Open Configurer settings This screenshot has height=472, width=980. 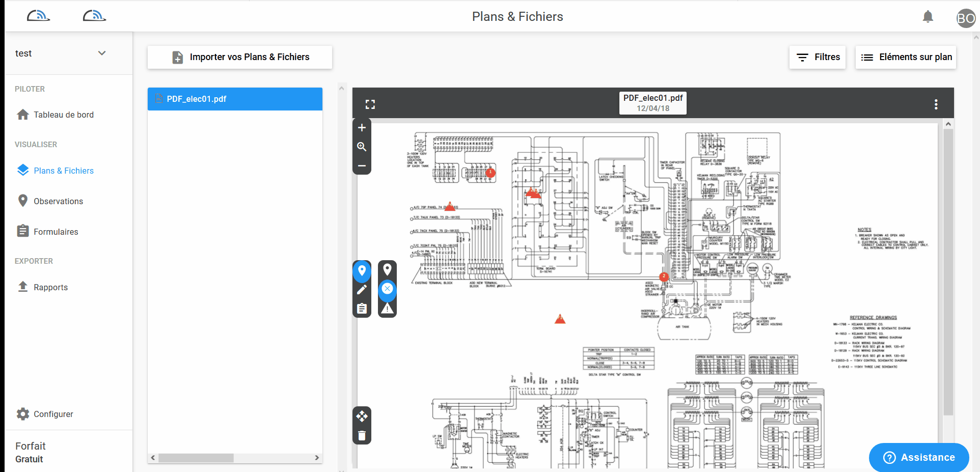coord(53,414)
